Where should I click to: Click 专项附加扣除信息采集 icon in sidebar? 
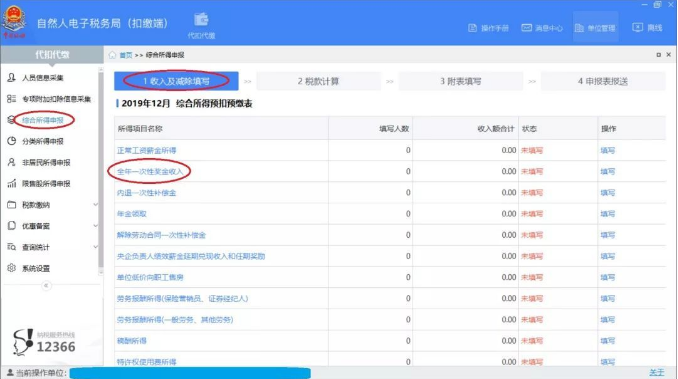(x=12, y=99)
